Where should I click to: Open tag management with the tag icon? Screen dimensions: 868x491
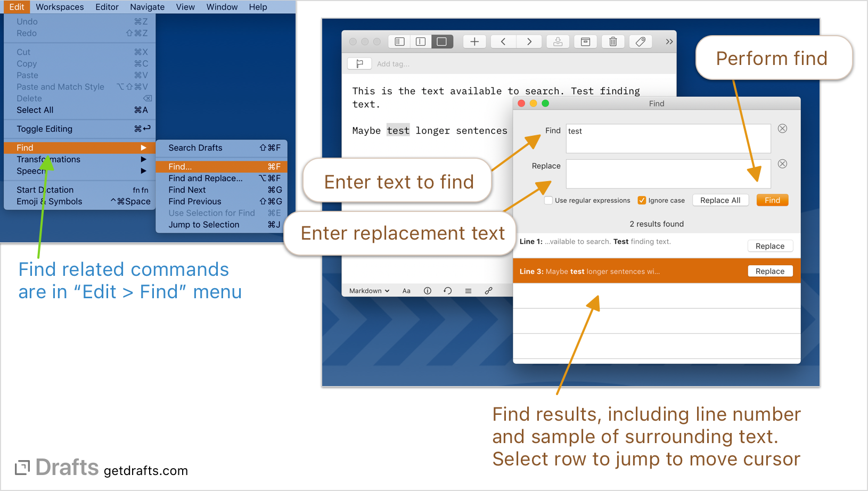[x=641, y=41]
